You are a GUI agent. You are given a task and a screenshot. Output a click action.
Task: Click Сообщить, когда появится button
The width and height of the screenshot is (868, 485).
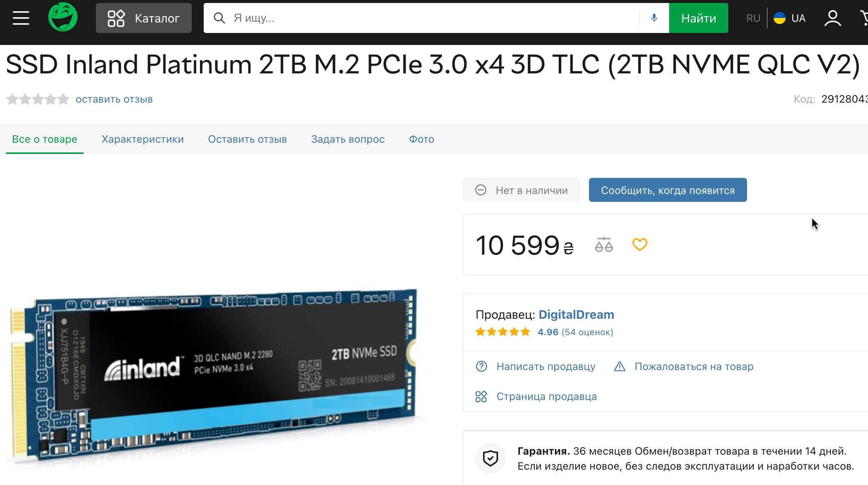click(668, 190)
